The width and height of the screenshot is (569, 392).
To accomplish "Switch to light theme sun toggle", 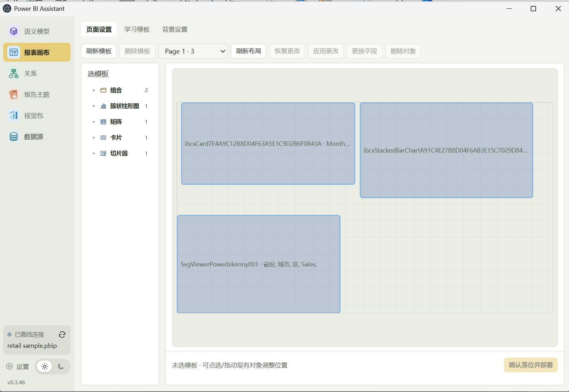I will pyautogui.click(x=45, y=366).
